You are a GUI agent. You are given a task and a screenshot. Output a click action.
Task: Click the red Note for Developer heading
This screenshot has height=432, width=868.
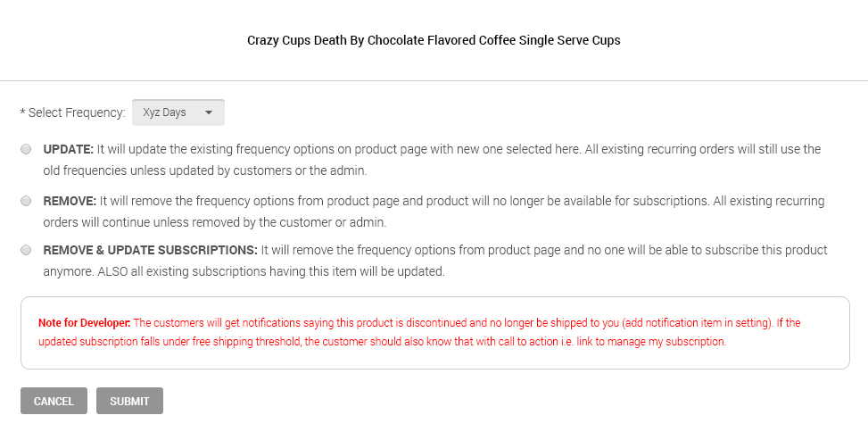(x=84, y=322)
